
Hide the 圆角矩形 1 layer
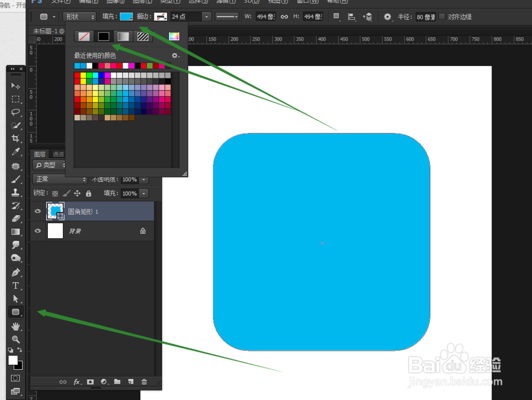point(38,211)
